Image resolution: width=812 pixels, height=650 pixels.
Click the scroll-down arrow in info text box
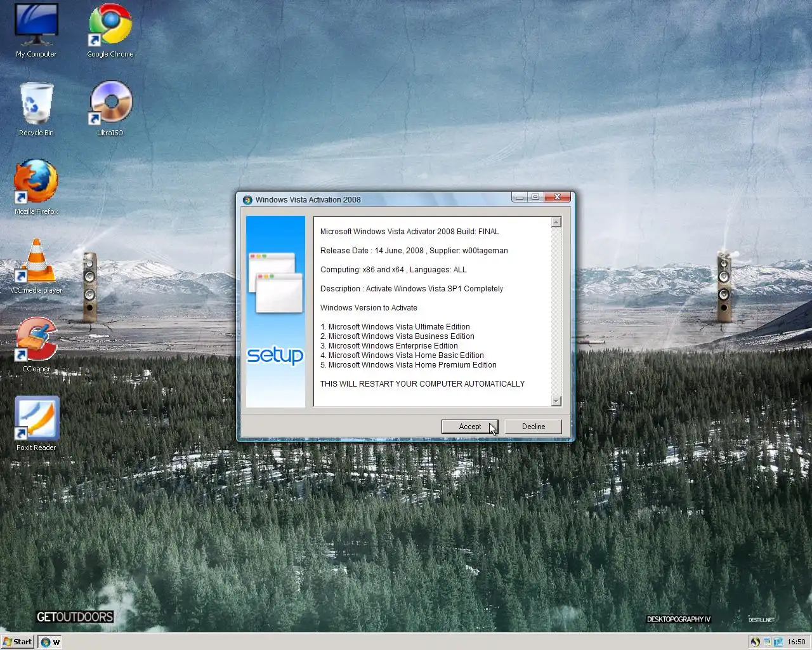coord(556,401)
